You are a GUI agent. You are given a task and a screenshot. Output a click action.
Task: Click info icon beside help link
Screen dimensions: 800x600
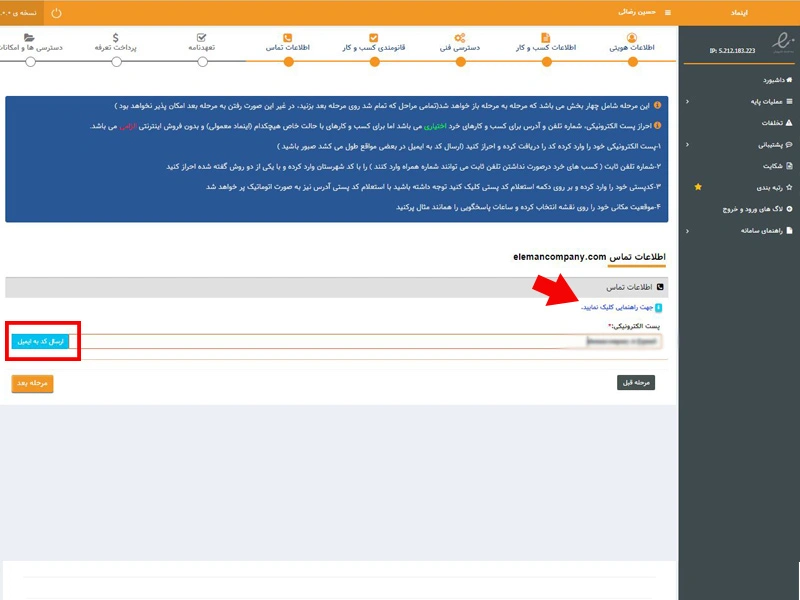(x=658, y=307)
